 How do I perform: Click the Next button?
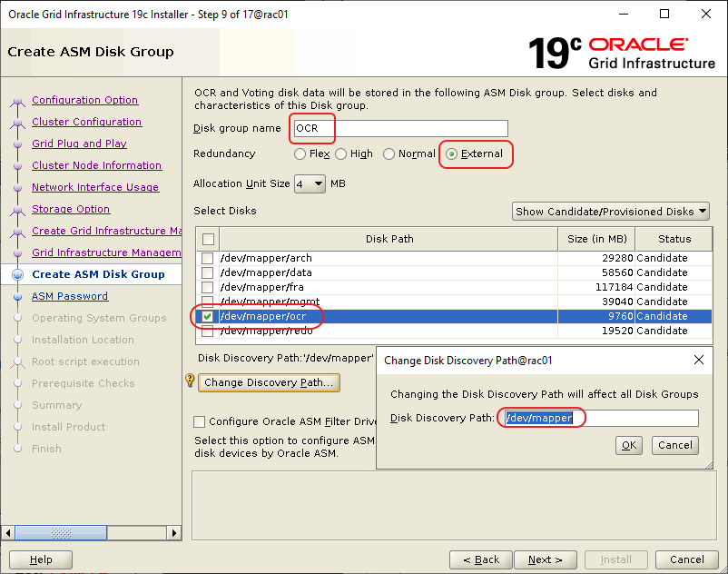click(x=545, y=559)
